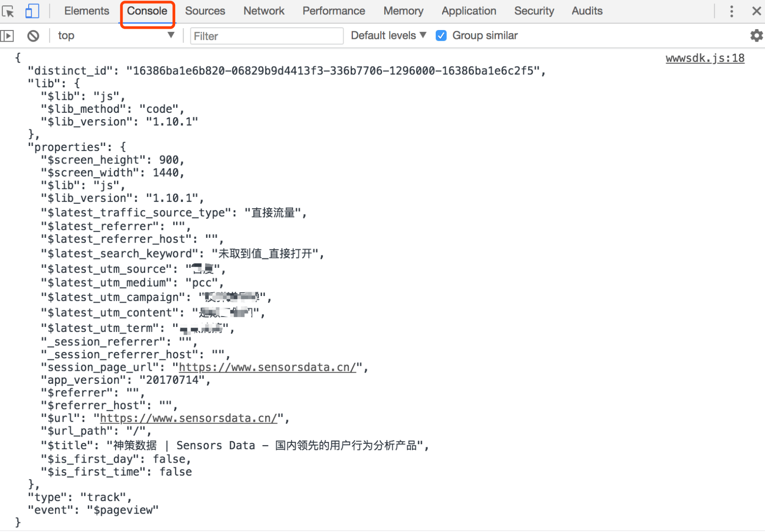The image size is (765, 532).
Task: Toggle the Group similar checkbox
Action: tap(441, 35)
